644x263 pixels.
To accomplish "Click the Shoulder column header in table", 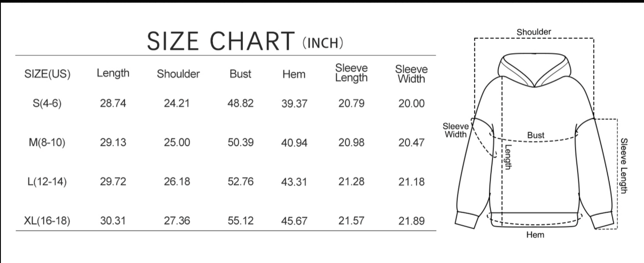I will tap(178, 74).
